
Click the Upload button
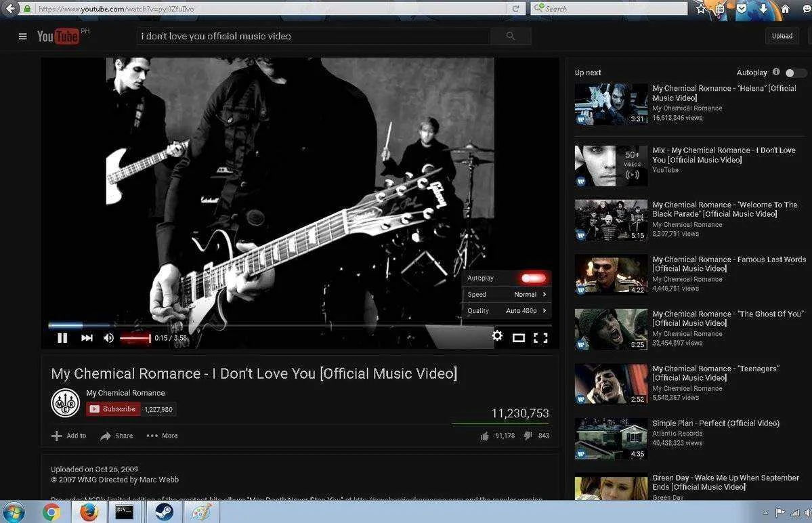coord(782,36)
